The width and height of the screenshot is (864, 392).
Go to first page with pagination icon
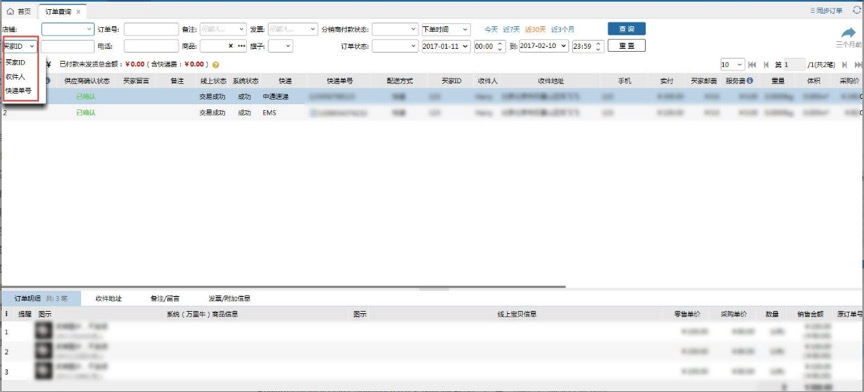coord(752,65)
